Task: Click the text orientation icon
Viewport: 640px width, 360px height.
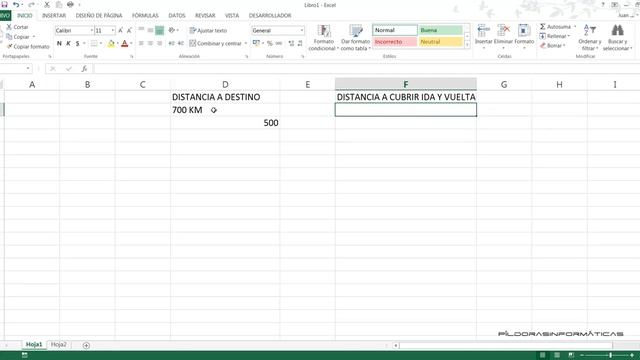Action: tap(171, 30)
